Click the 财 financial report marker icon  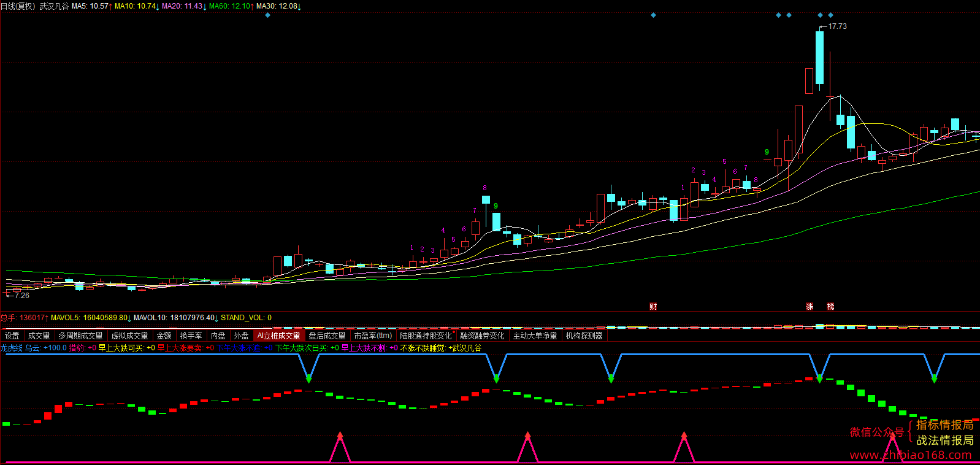[653, 306]
